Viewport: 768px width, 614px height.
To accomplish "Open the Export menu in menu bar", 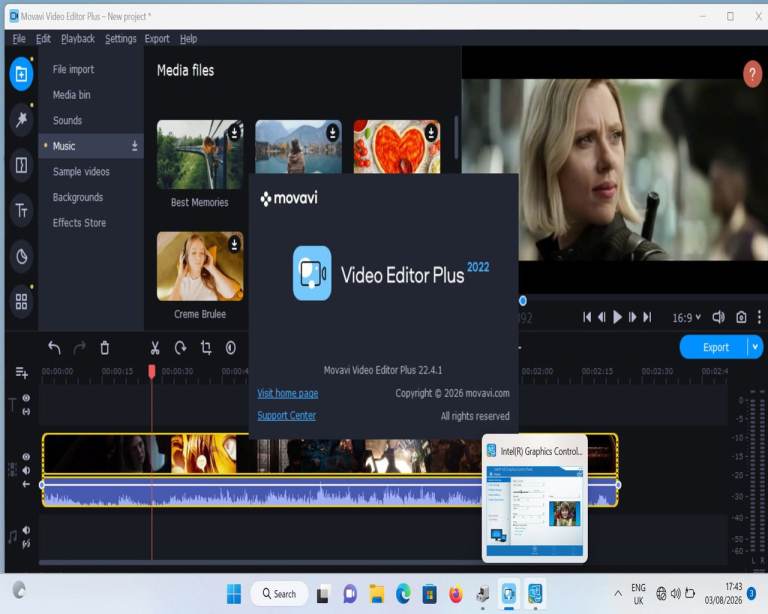I will (x=157, y=39).
